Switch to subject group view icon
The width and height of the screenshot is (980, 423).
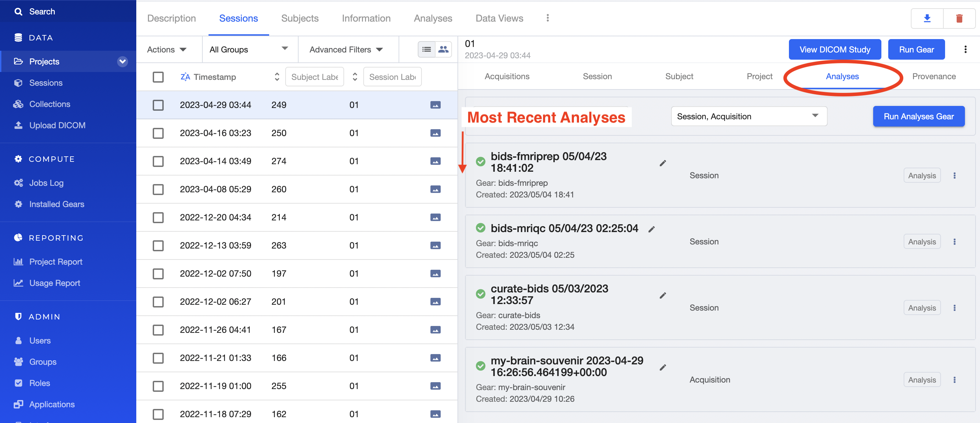(443, 49)
